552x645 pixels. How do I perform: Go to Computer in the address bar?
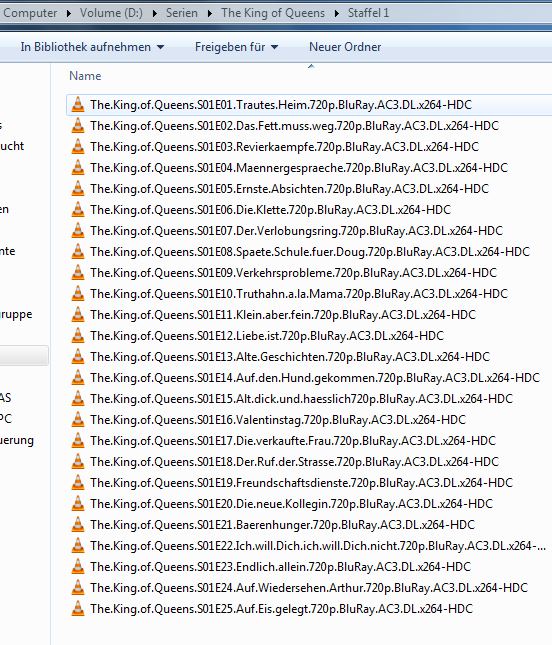coord(30,13)
